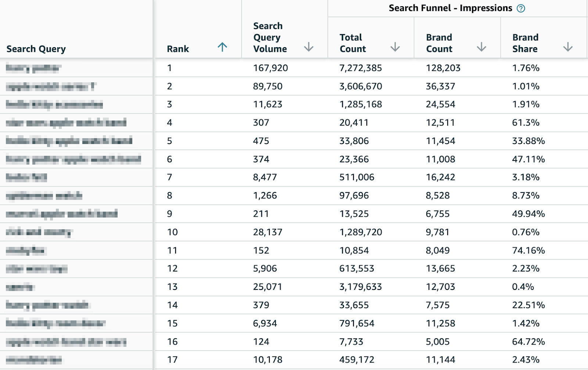
Task: Select the Search Query column header
Action: click(x=36, y=49)
